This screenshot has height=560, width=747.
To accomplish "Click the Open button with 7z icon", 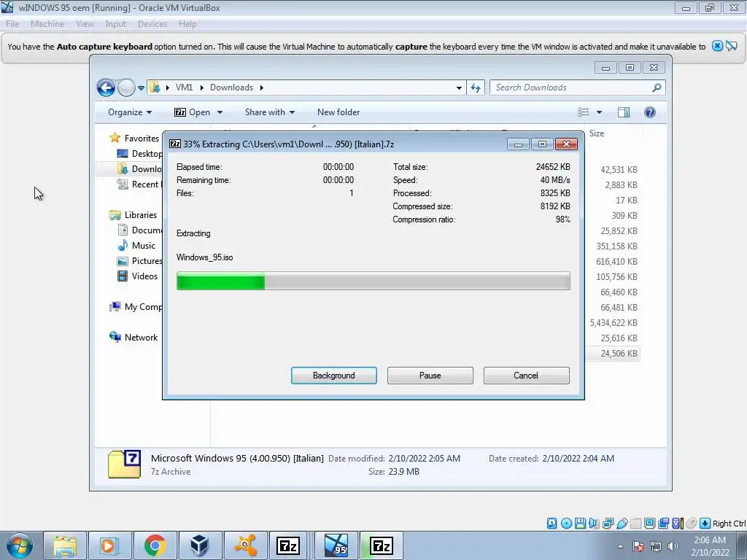I will tap(192, 112).
